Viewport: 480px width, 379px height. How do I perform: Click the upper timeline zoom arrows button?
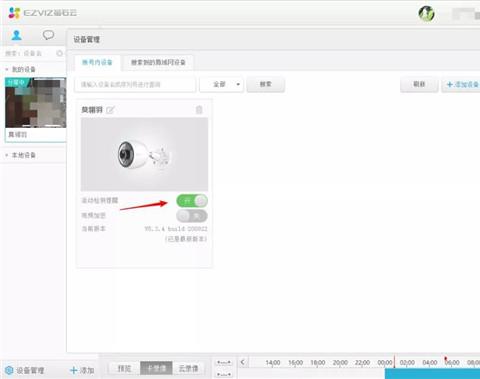[x=224, y=362]
